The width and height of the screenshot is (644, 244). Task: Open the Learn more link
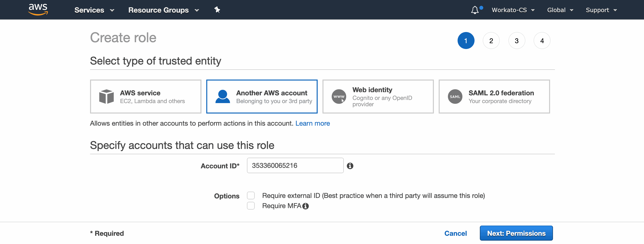point(313,123)
